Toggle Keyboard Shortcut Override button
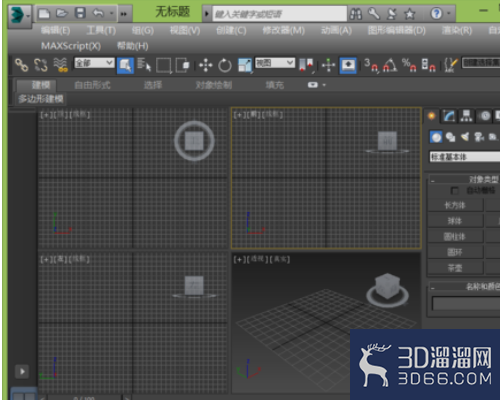Image resolution: width=500 pixels, height=400 pixels. (348, 65)
